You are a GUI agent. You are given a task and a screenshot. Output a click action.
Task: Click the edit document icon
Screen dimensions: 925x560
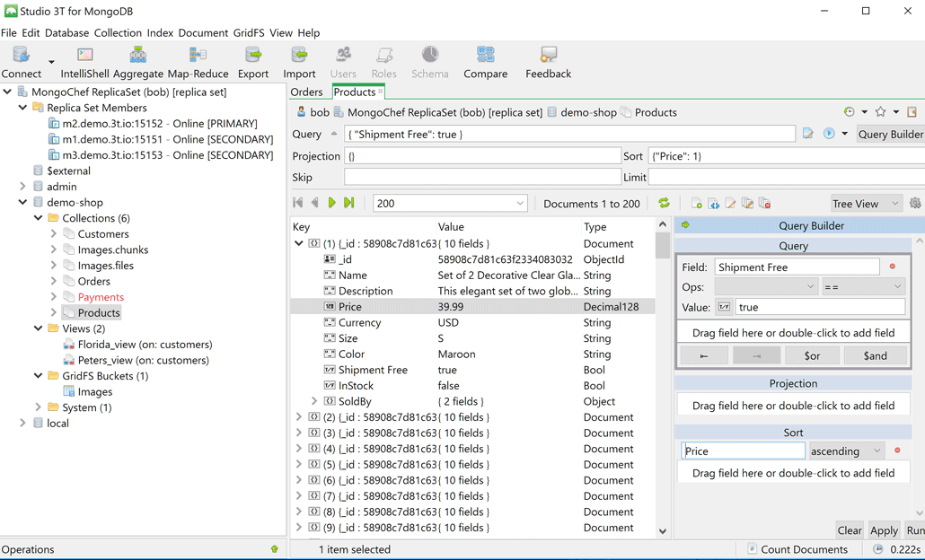pos(730,204)
